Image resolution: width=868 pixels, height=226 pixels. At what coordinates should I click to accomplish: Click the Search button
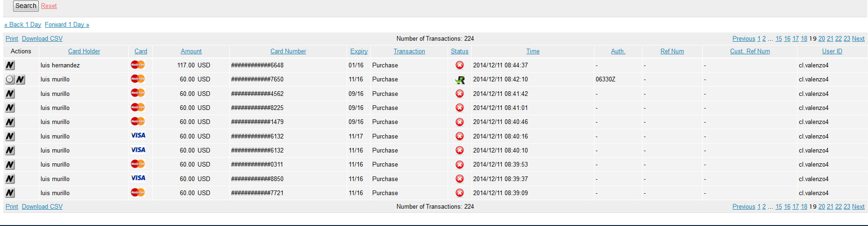click(26, 6)
